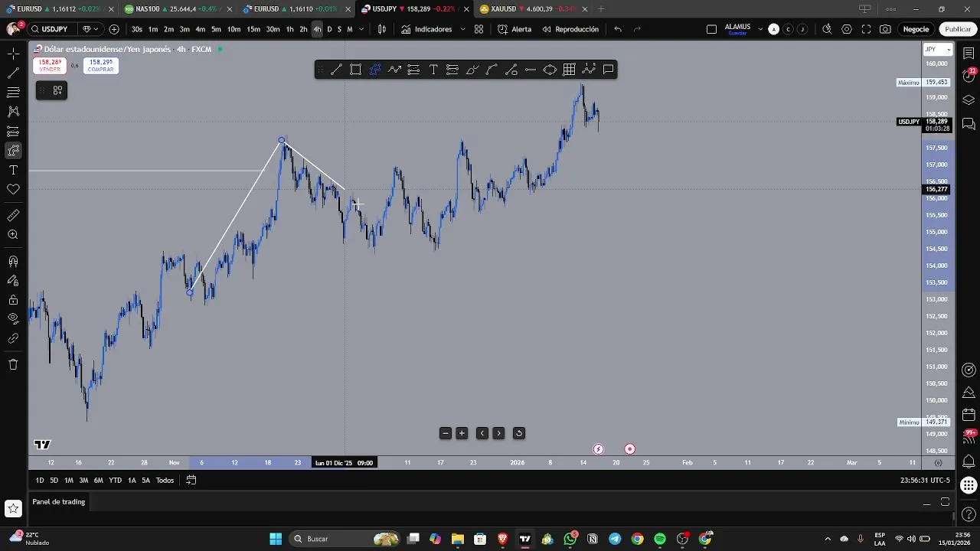Screen dimensions: 980x551
Task: Select the D daily timeframe
Action: click(x=329, y=29)
